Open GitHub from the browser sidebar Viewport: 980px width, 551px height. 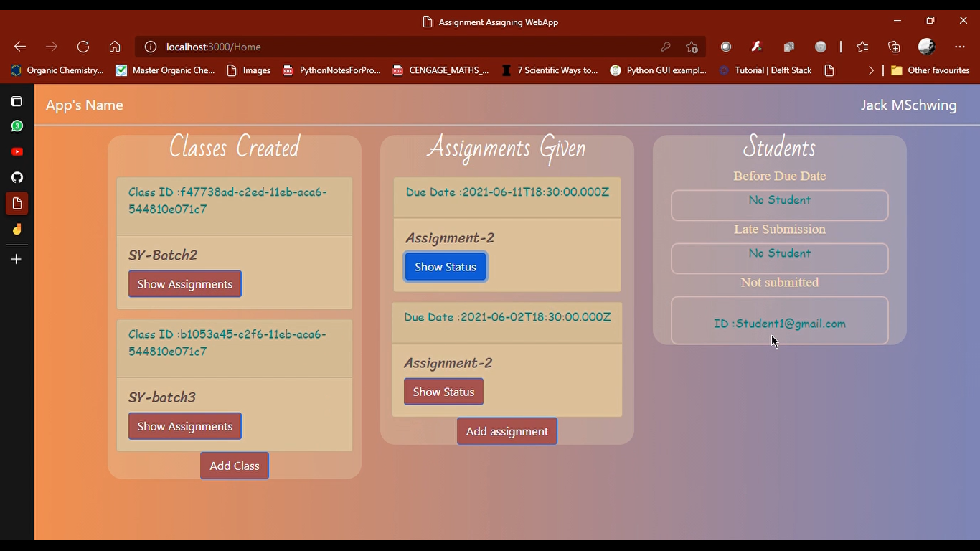[x=17, y=177]
